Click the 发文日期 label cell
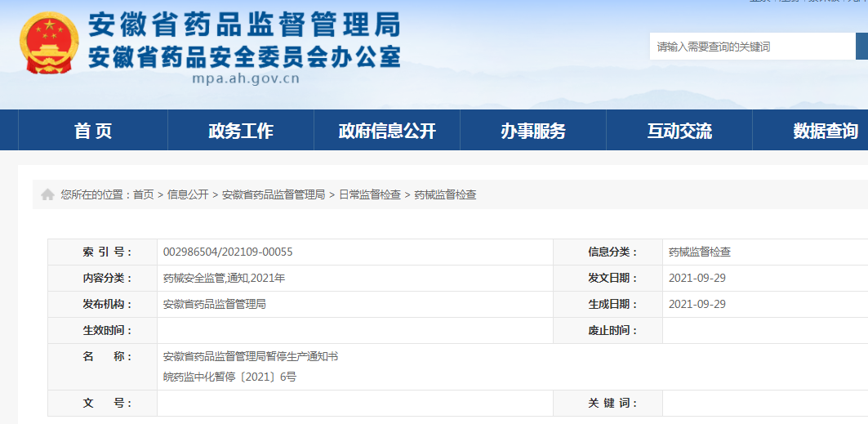This screenshot has height=424, width=868. (608, 279)
